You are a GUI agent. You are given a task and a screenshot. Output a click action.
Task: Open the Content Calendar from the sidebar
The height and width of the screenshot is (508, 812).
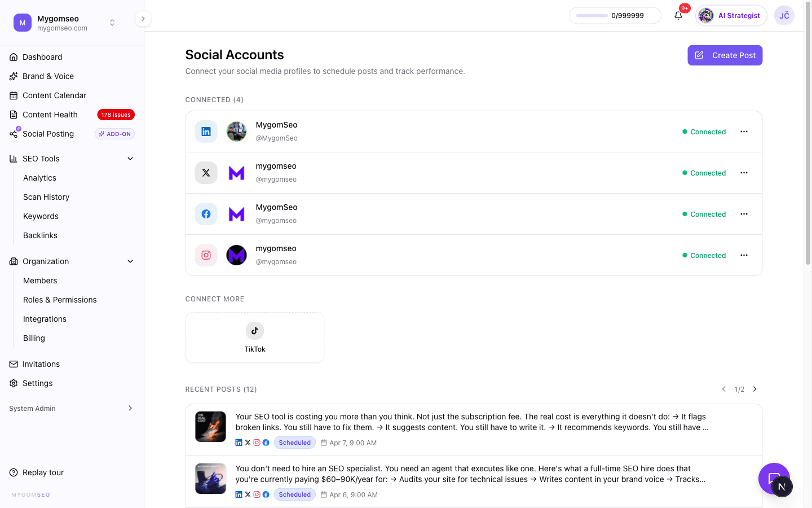(55, 95)
